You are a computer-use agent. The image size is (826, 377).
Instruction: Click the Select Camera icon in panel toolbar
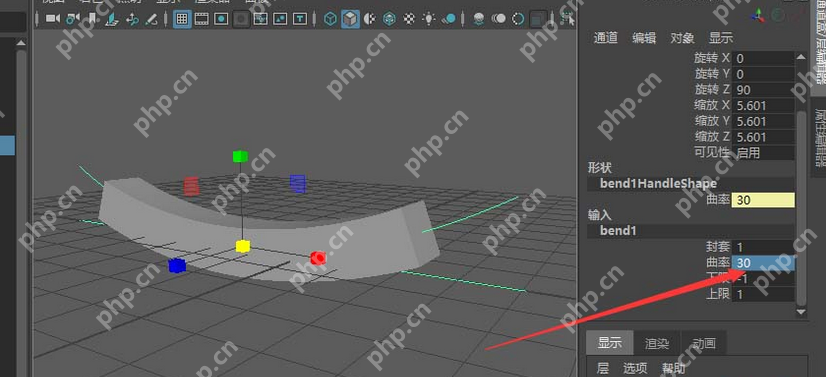coord(53,19)
